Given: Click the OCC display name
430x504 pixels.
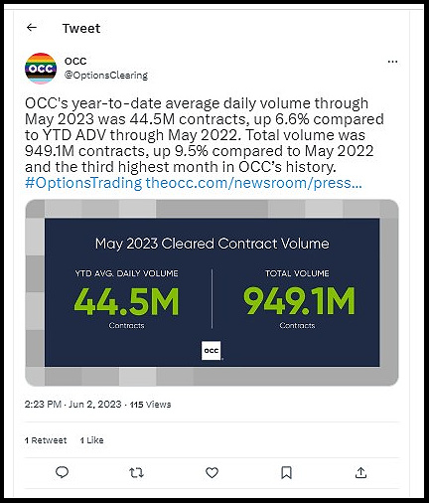Looking at the screenshot, I should click(75, 61).
